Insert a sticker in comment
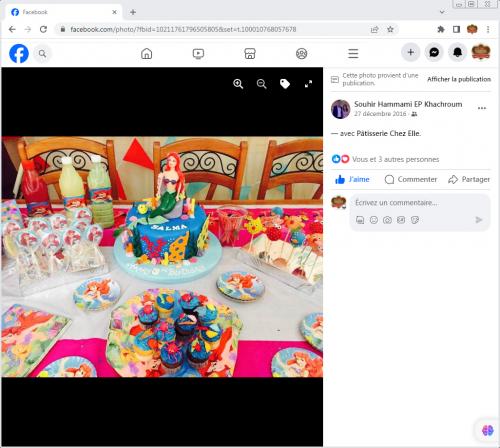 [x=415, y=220]
